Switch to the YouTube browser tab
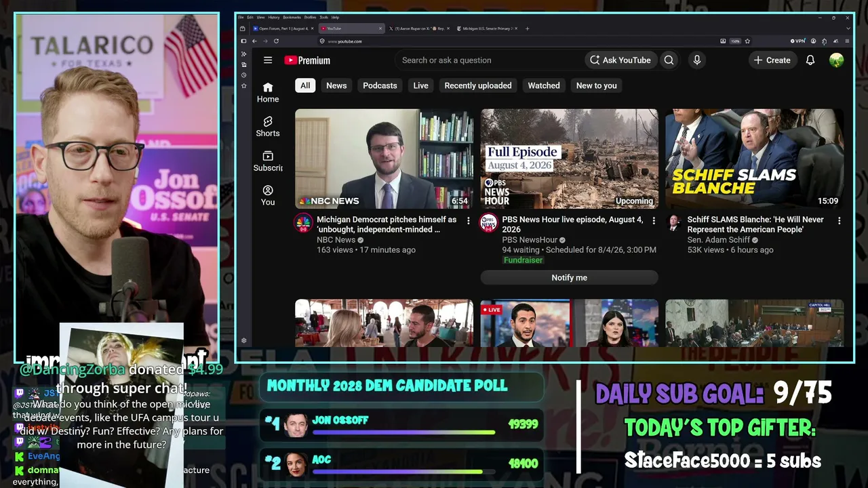868x488 pixels. tap(351, 28)
